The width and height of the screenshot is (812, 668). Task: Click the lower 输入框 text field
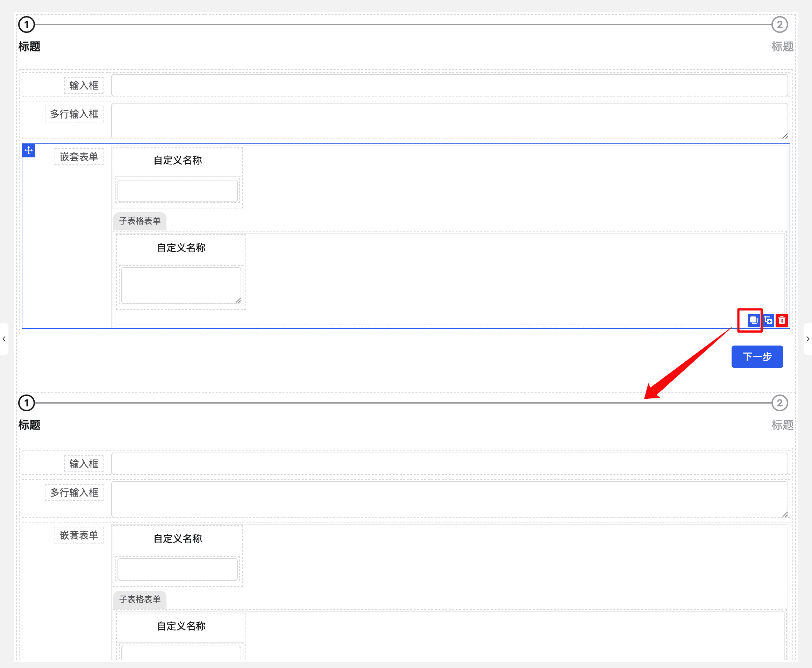[449, 464]
